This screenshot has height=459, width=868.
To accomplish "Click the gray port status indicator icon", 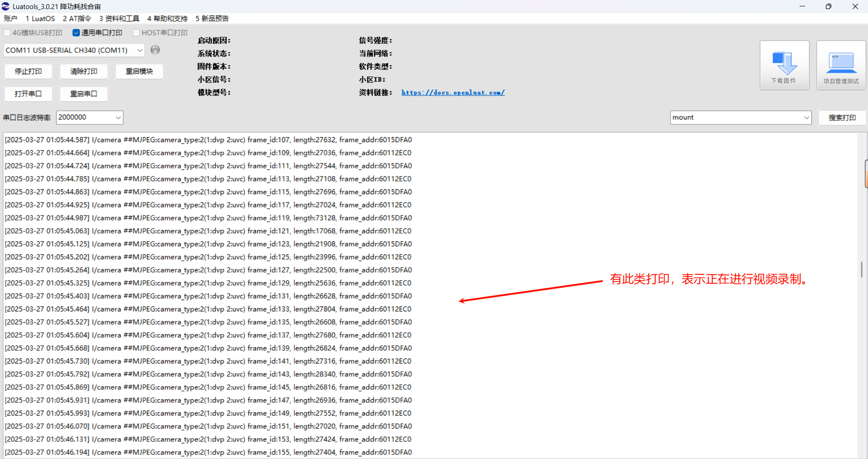I will point(155,50).
